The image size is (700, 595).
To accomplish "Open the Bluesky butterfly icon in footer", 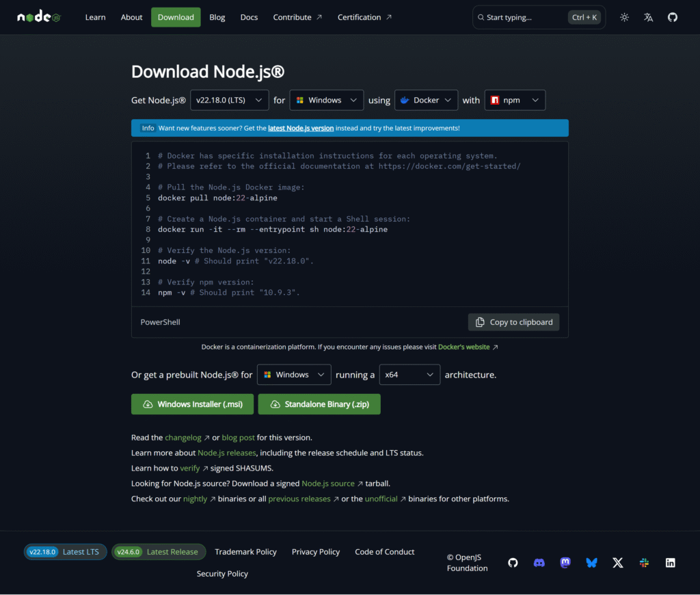I will click(591, 563).
